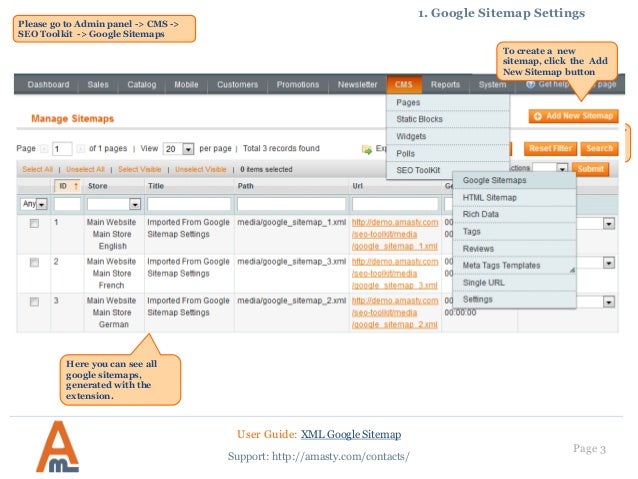Check the checkbox for sitemap row 3
638x479 pixels.
(35, 302)
